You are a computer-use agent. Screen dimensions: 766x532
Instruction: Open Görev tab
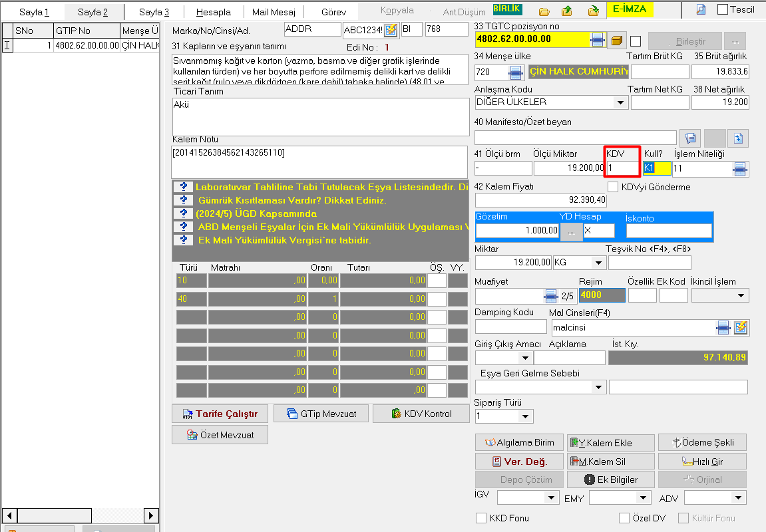[333, 12]
